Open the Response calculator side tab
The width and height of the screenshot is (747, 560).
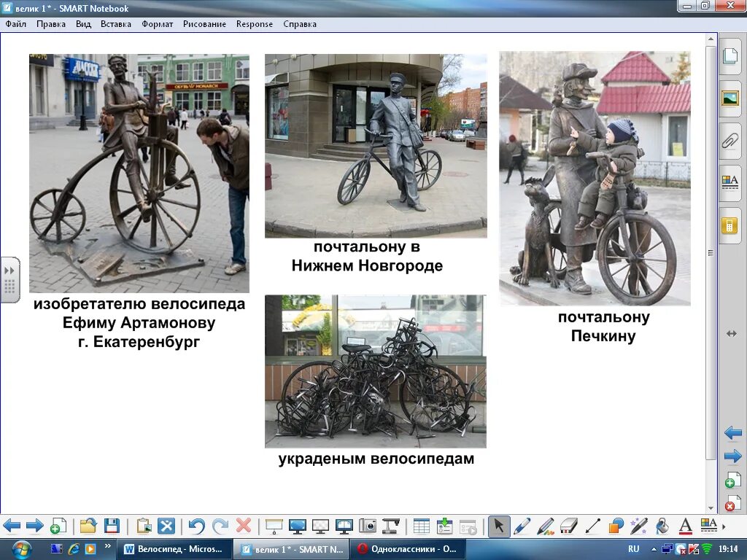coord(729,225)
